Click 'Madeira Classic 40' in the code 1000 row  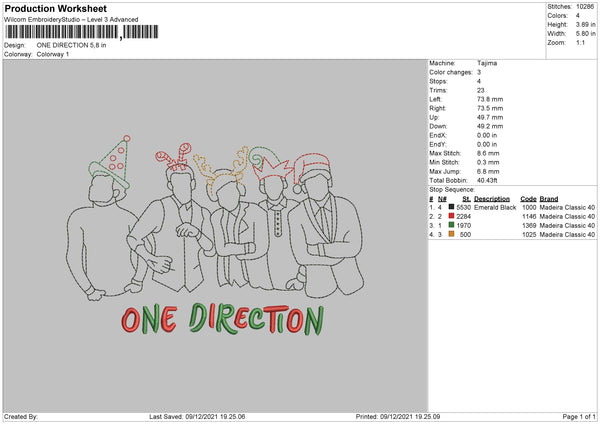pyautogui.click(x=567, y=207)
